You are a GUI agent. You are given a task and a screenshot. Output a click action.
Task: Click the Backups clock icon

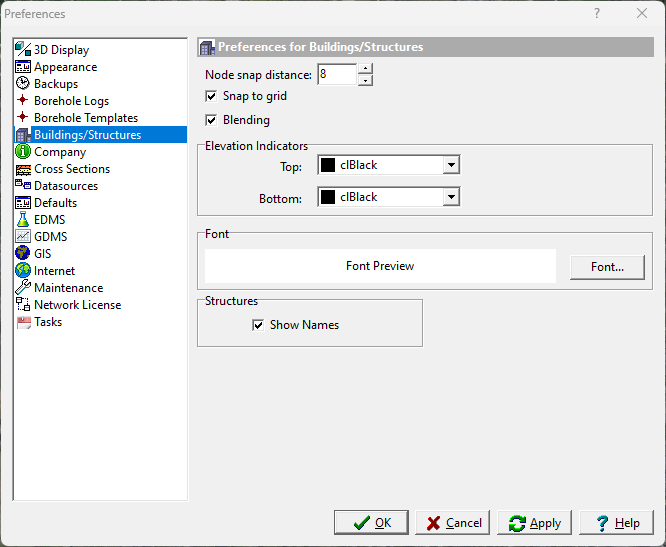pyautogui.click(x=23, y=84)
